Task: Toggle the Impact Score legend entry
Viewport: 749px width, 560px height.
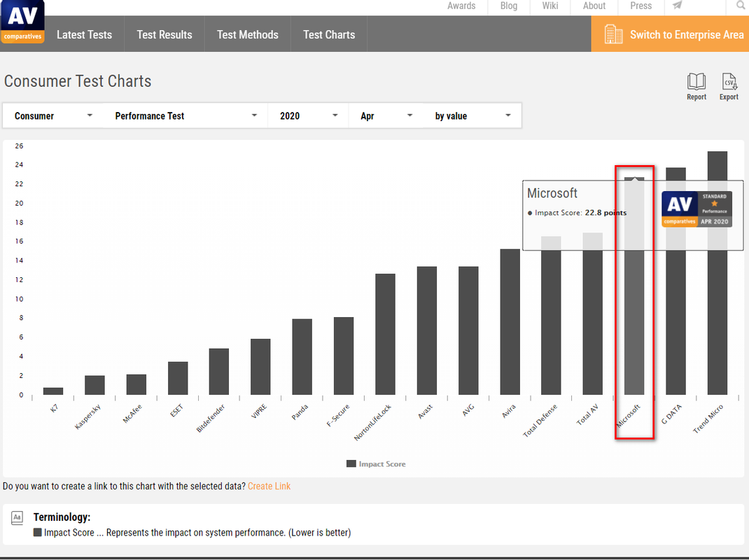Action: [x=376, y=464]
